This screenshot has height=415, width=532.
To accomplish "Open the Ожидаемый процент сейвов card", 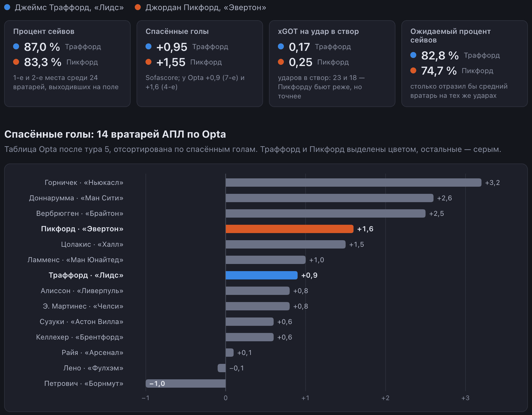I will pos(464,63).
